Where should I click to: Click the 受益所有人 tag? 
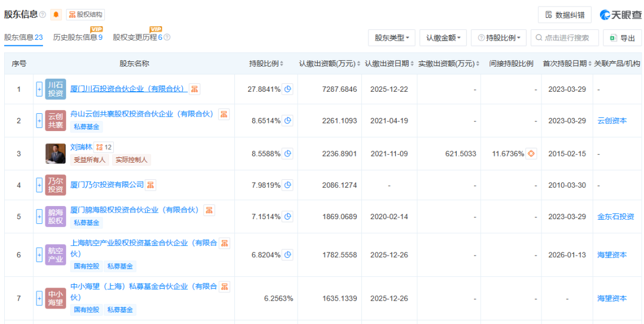pyautogui.click(x=89, y=160)
